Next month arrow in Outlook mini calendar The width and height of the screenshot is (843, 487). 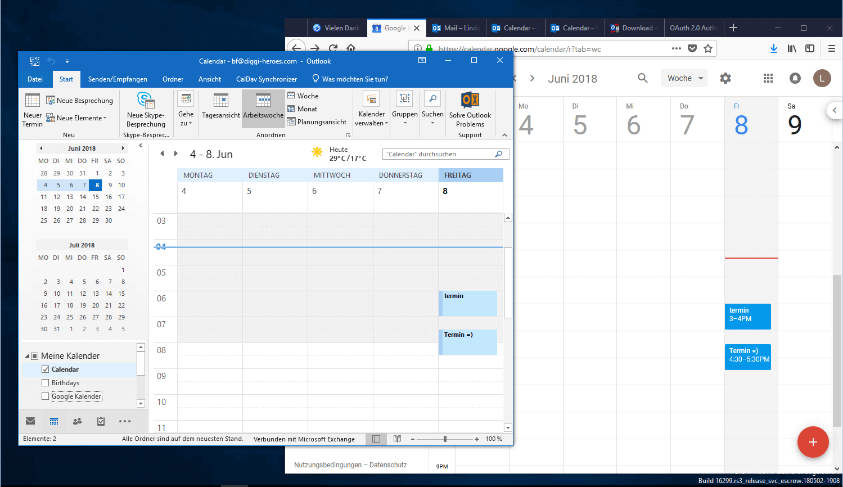[x=123, y=148]
